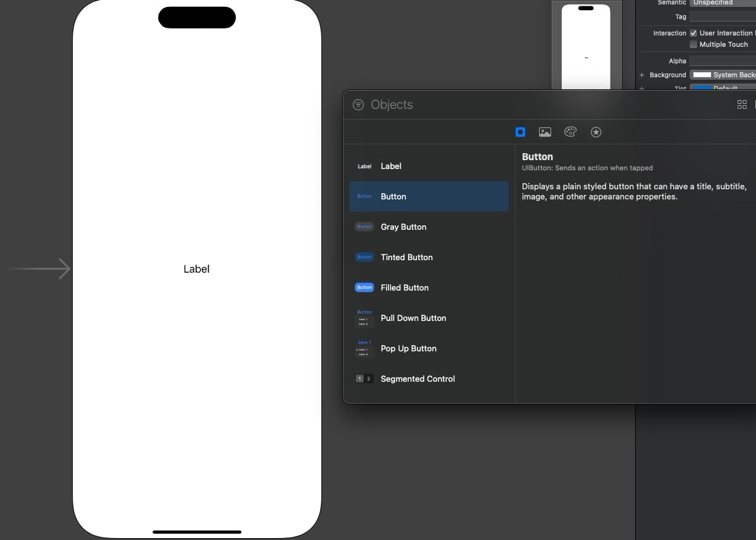Click the Segmented Control 1 2 icon

(x=364, y=379)
